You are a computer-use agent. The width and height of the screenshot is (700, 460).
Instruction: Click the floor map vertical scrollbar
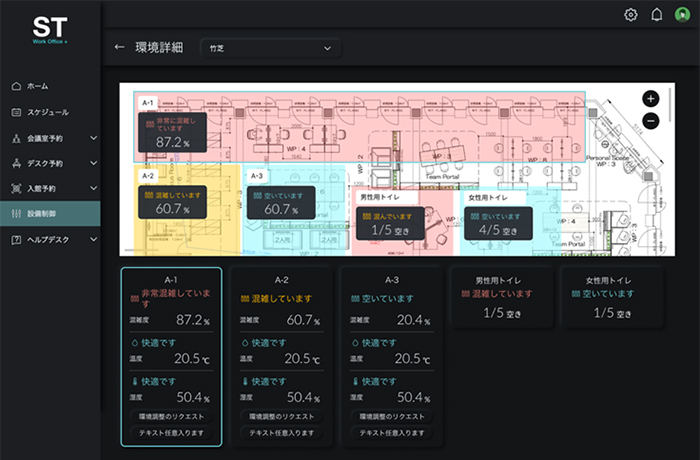pyautogui.click(x=670, y=106)
